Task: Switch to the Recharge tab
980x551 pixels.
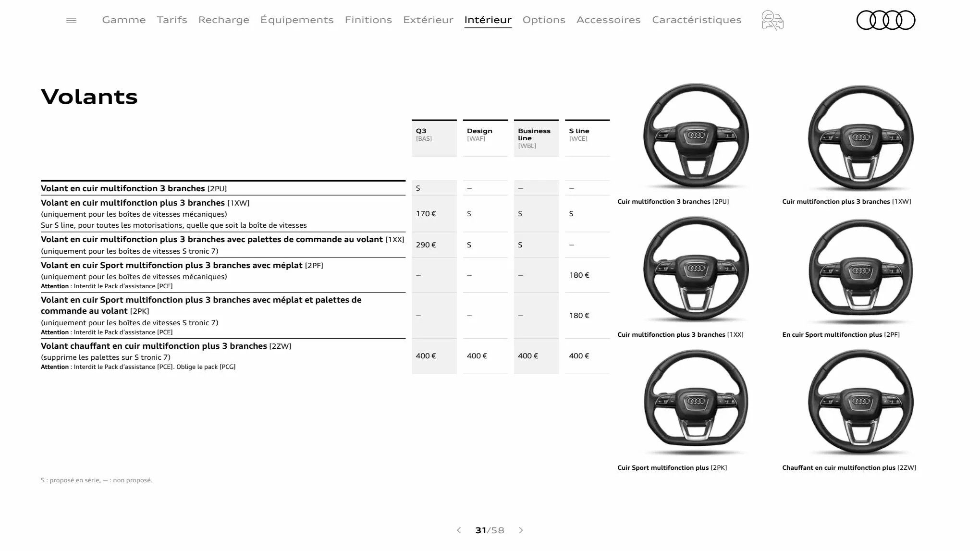Action: tap(224, 20)
